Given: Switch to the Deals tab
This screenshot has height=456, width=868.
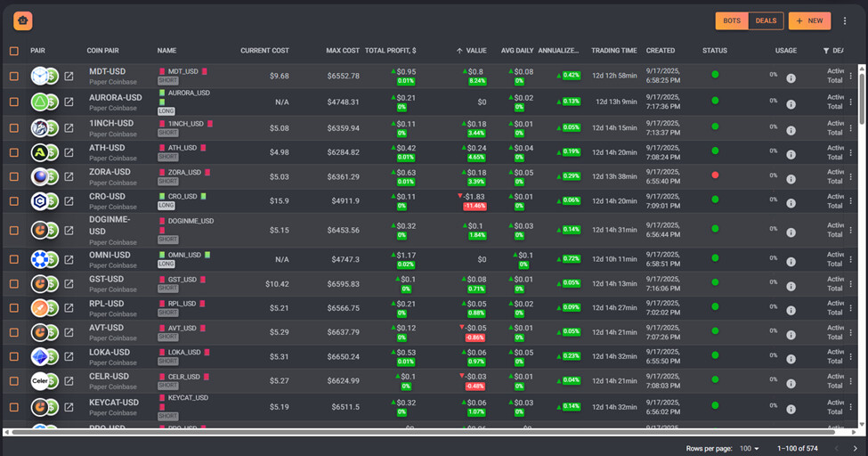Looking at the screenshot, I should pos(766,20).
